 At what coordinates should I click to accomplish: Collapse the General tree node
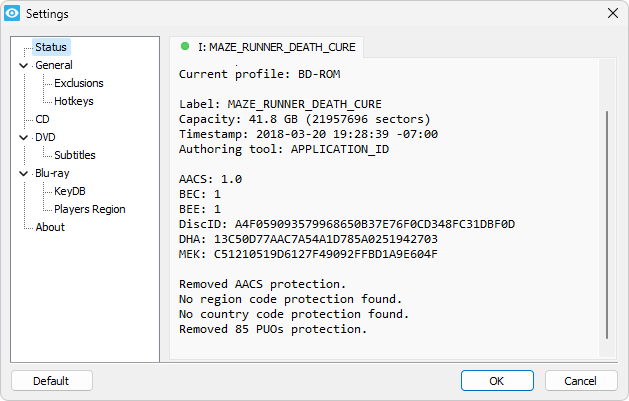(x=24, y=65)
